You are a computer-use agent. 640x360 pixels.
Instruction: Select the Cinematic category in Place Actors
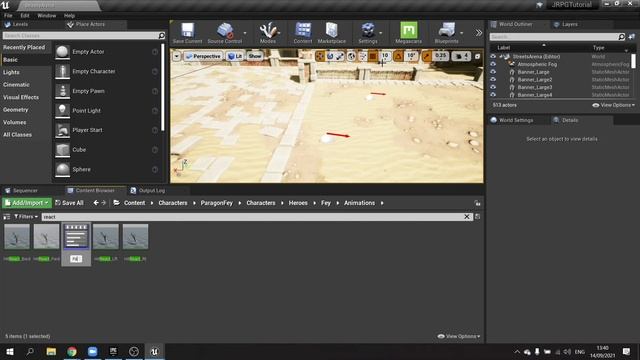click(16, 85)
